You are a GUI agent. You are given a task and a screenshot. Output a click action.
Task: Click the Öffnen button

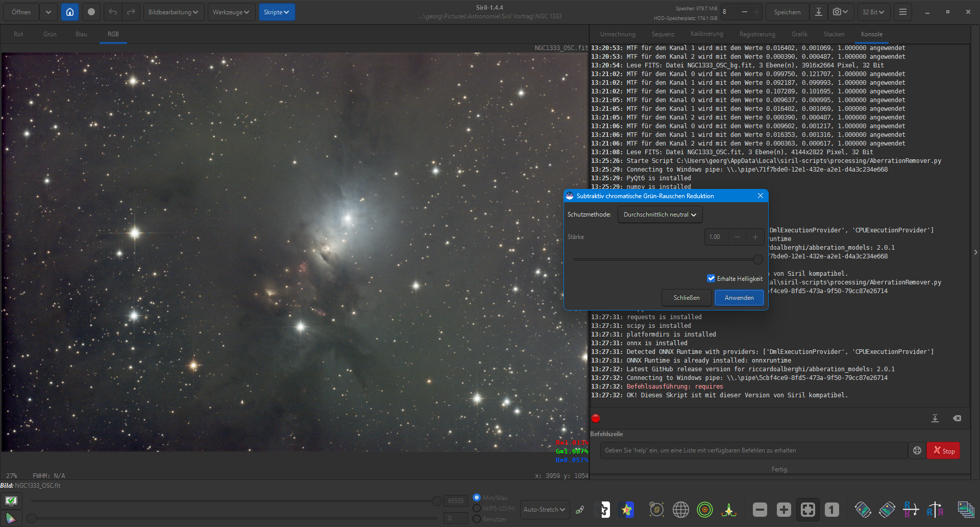[21, 12]
